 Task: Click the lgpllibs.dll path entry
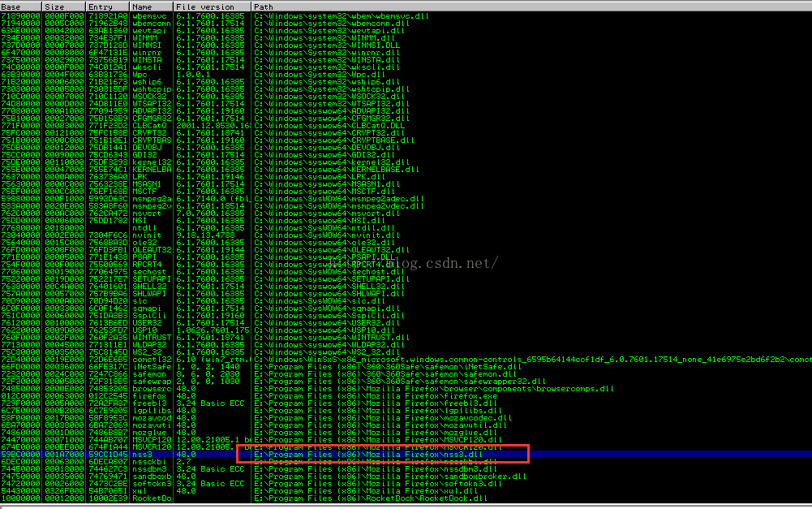(x=378, y=411)
